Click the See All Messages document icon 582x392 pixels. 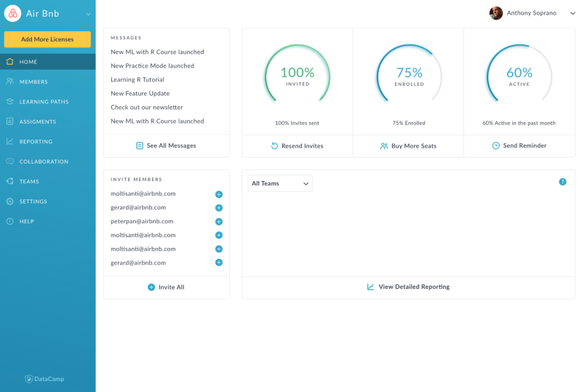click(x=140, y=145)
